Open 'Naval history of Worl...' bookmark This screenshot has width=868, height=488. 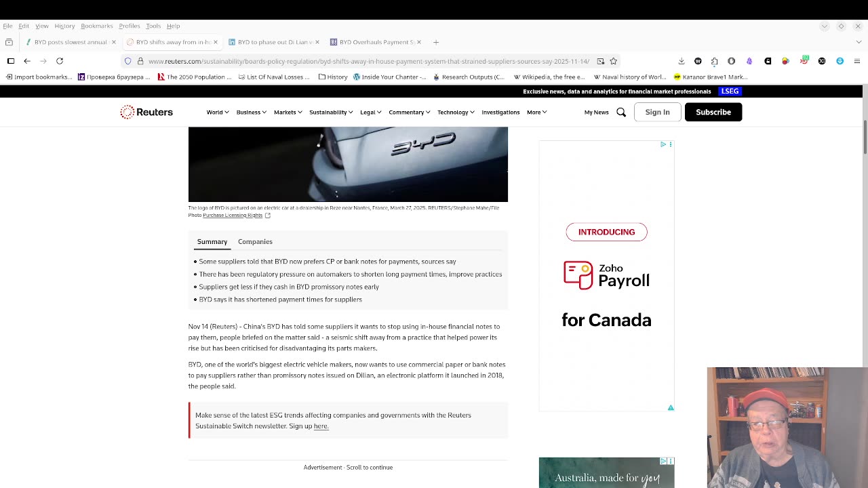point(629,77)
